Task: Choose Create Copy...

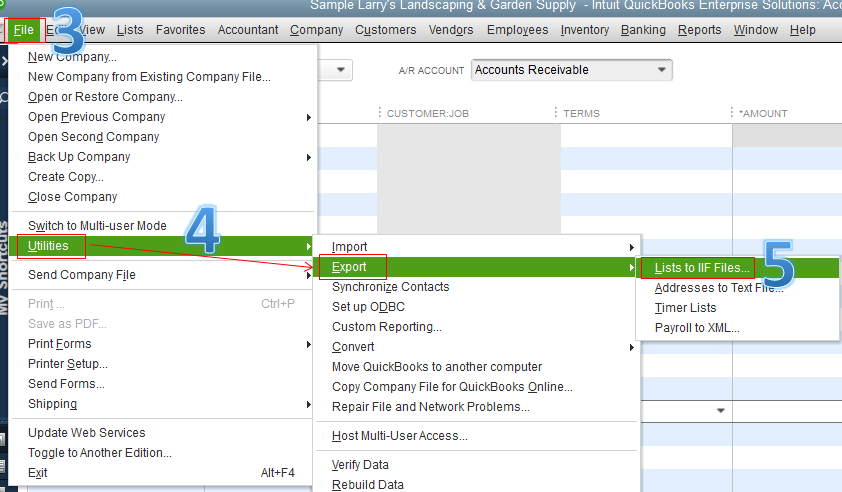Action: tap(66, 177)
